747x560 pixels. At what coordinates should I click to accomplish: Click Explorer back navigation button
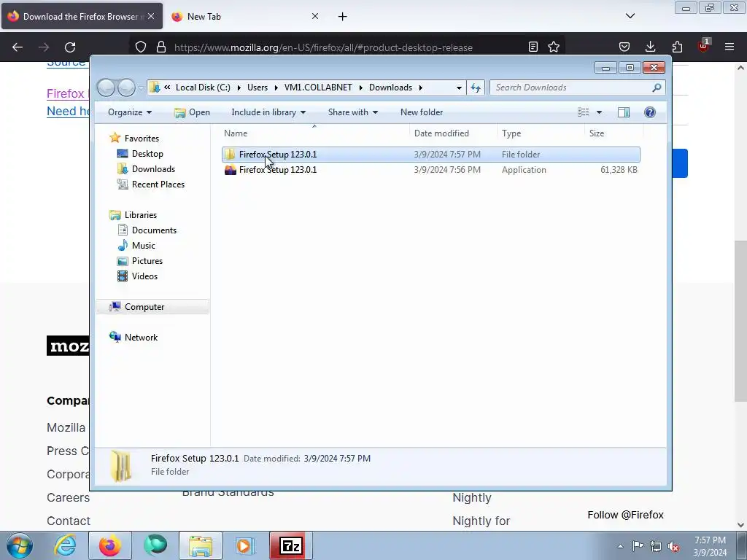click(106, 87)
